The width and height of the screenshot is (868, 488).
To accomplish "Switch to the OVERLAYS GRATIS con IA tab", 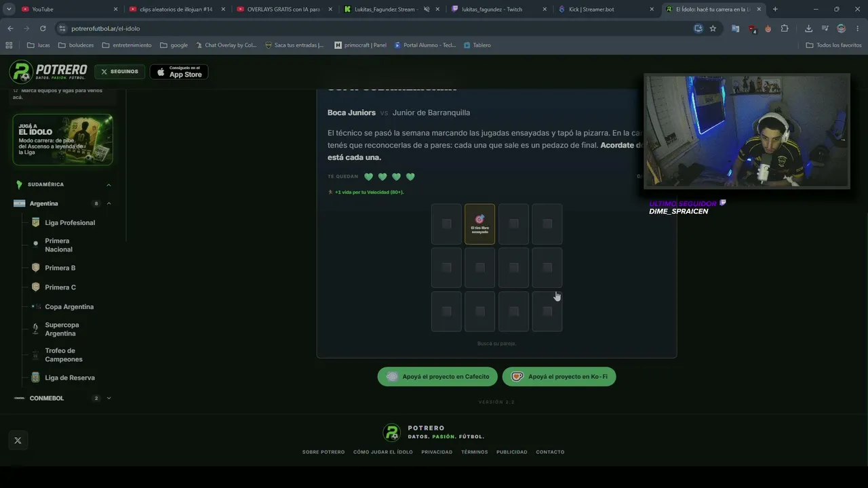I will pyautogui.click(x=284, y=9).
